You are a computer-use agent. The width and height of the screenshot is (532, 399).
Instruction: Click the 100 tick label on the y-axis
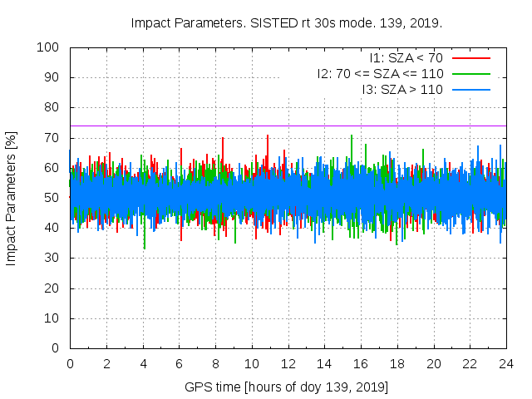pos(47,47)
